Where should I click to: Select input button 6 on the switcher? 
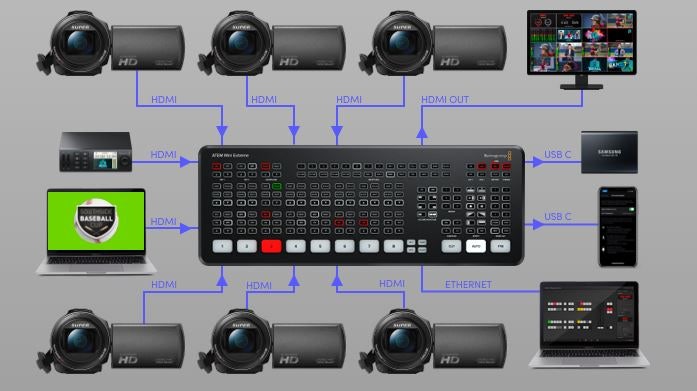(x=344, y=246)
